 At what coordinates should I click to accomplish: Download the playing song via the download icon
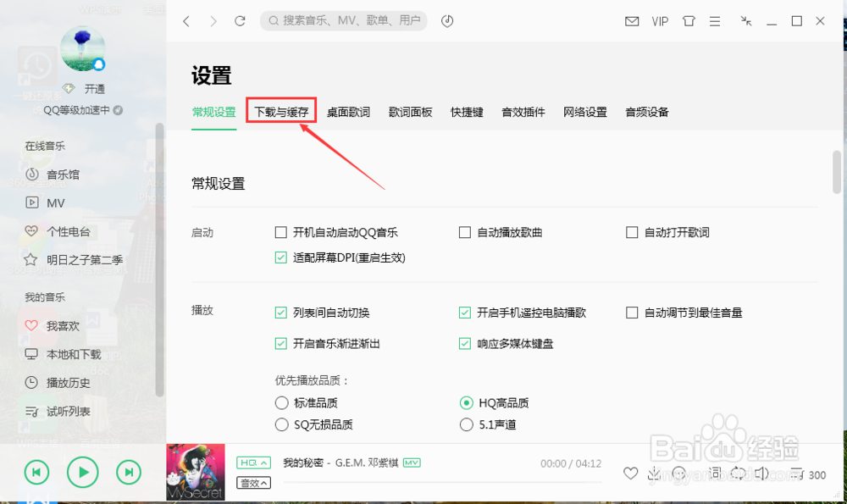[654, 474]
